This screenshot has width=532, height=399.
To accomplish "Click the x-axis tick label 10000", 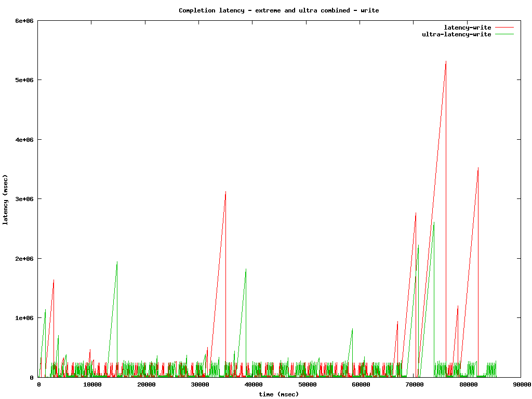I will (x=92, y=384).
